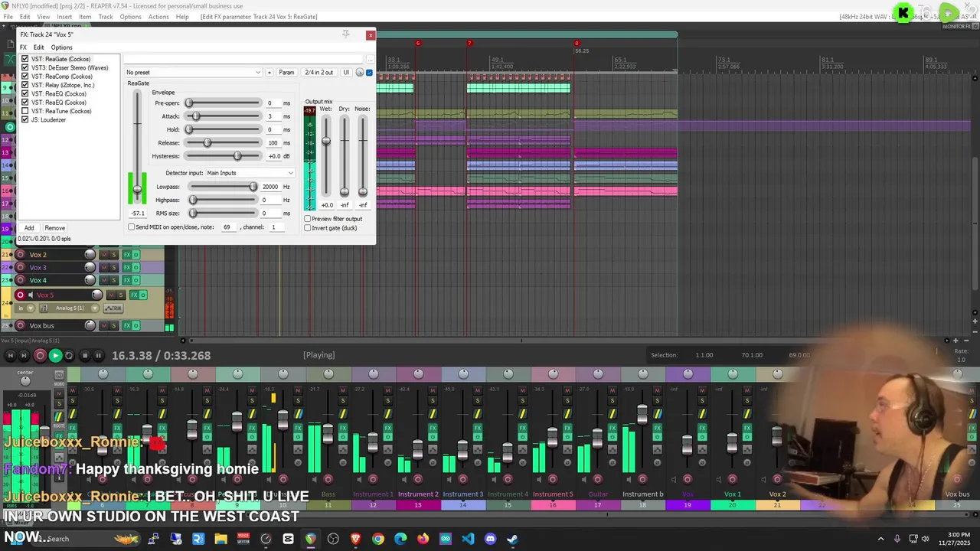
Task: Disable VST3: DeEsser Stereo (Waves) checkbox
Action: click(x=25, y=67)
